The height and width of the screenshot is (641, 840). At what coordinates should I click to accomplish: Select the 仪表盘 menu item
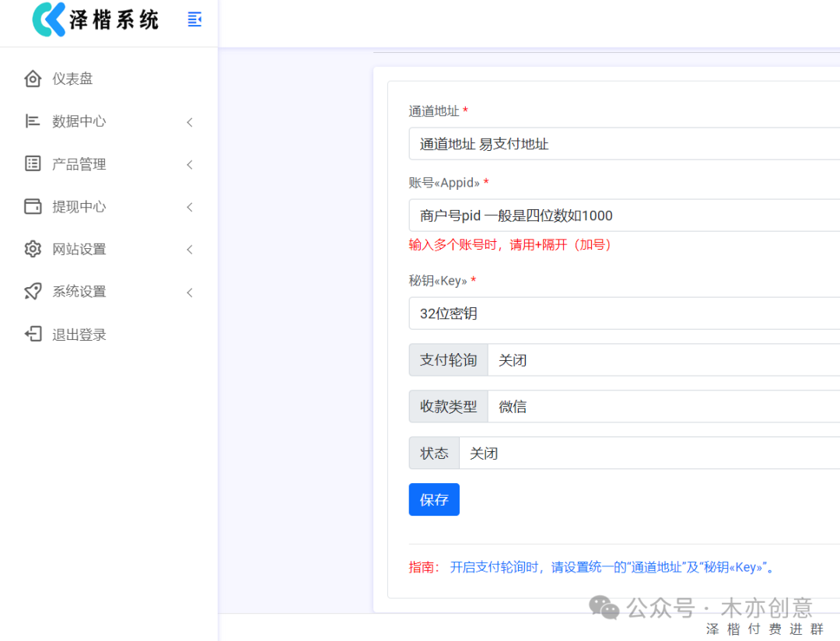click(x=74, y=78)
